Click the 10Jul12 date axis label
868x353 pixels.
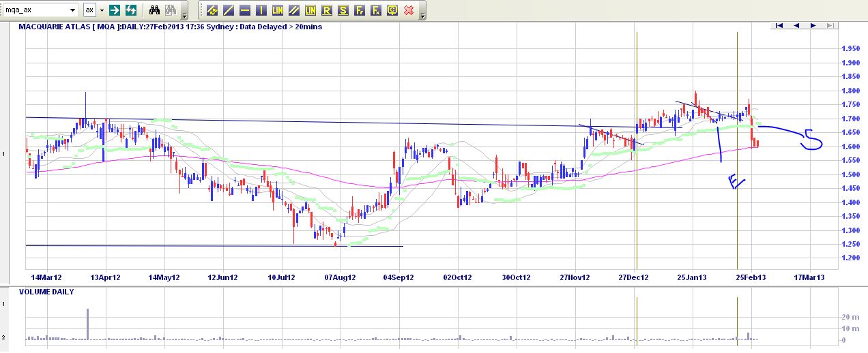click(x=281, y=278)
